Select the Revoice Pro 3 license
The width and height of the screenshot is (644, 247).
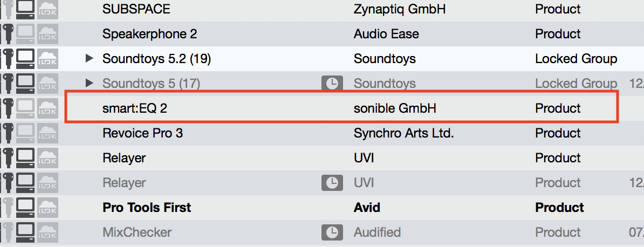pos(142,133)
